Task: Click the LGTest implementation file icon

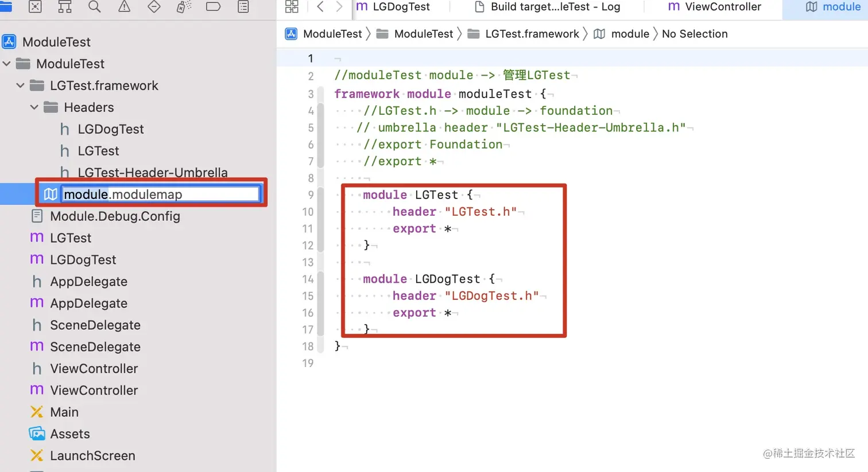Action: [x=37, y=238]
